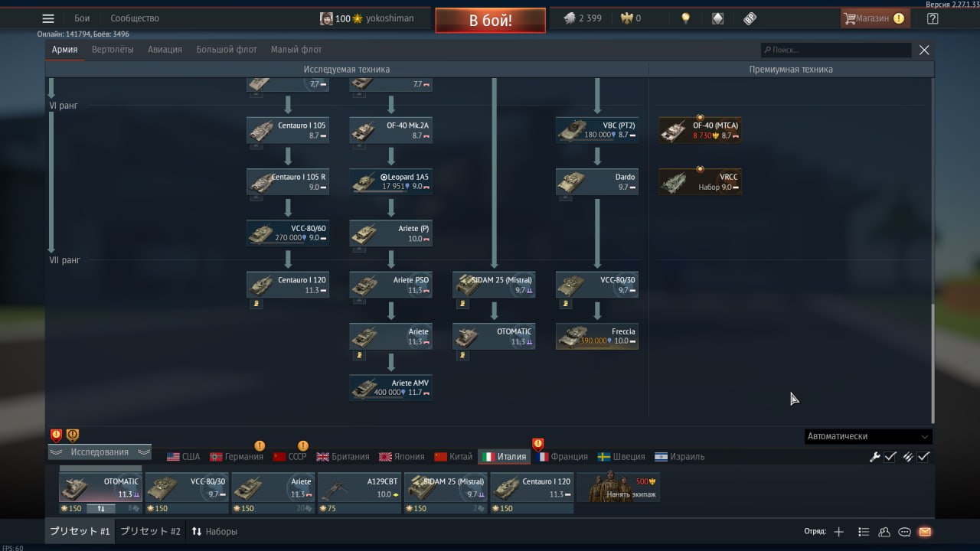Open the Battle Pass BP icon

(750, 18)
